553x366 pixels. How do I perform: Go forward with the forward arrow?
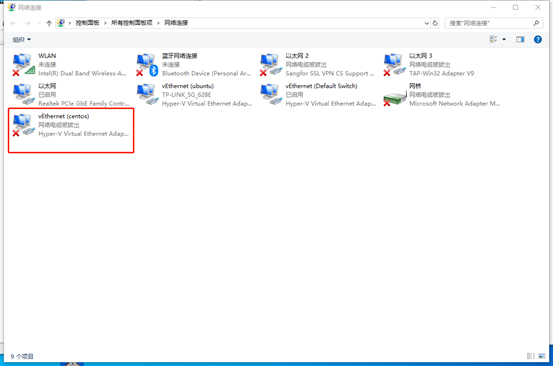[28, 23]
